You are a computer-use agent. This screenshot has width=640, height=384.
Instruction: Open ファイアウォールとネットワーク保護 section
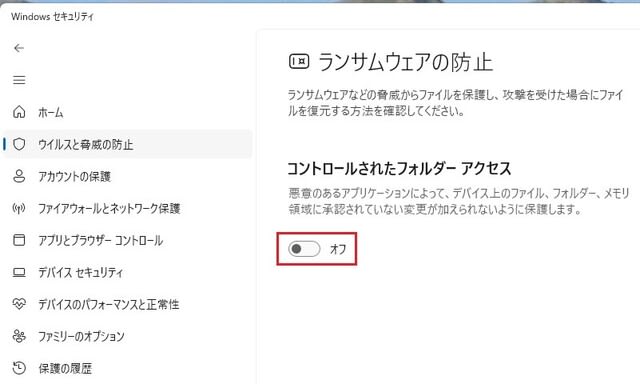(128, 208)
